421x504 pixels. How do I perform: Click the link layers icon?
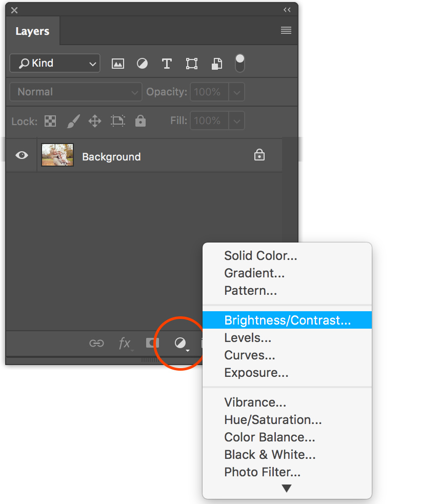point(96,344)
